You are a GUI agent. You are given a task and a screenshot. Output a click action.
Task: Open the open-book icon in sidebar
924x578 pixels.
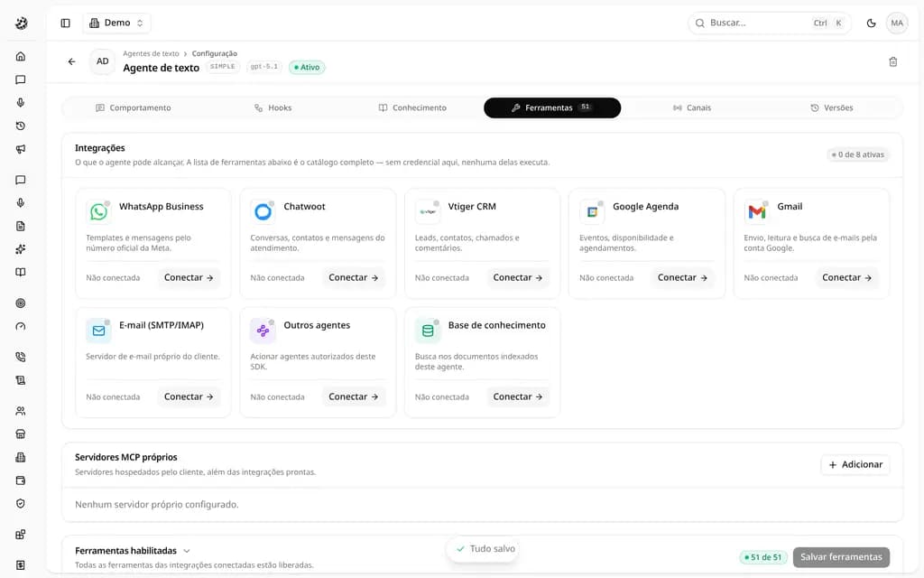pyautogui.click(x=21, y=273)
